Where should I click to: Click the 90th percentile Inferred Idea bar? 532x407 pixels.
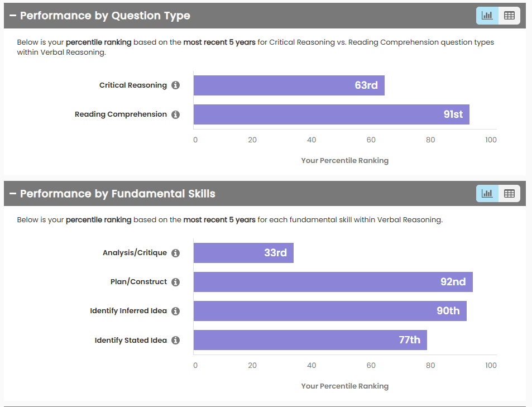[330, 311]
